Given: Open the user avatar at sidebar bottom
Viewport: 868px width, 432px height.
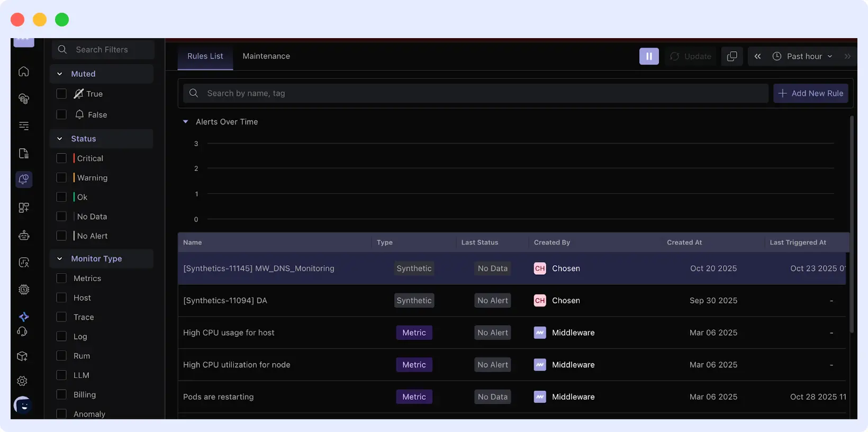Looking at the screenshot, I should coord(22,406).
